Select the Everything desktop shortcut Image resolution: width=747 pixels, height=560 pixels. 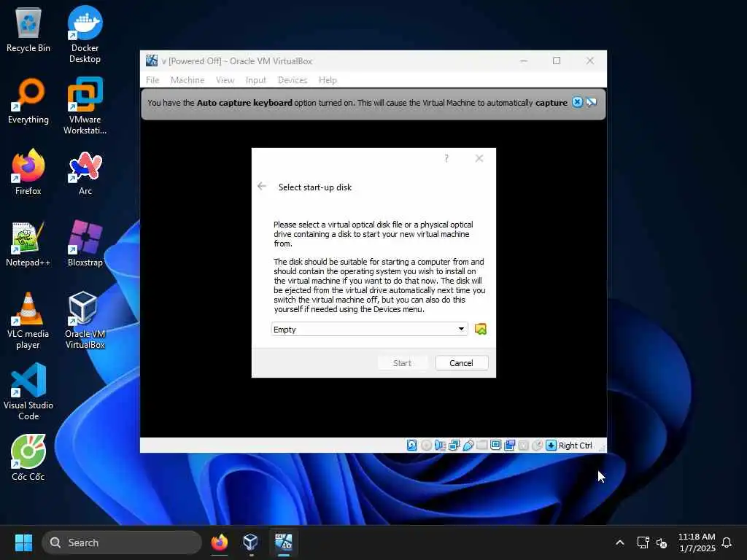(x=28, y=101)
